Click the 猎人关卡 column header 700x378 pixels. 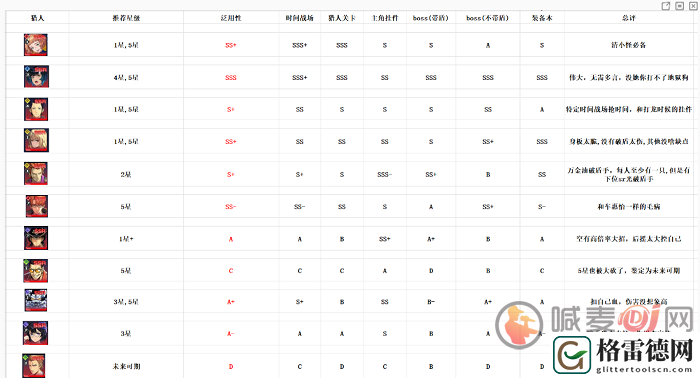click(x=342, y=18)
